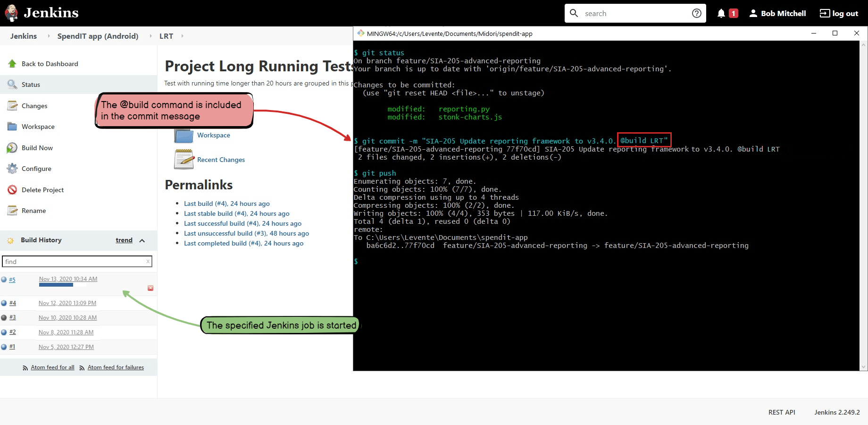
Task: Click the Recent Changes notepad icon
Action: click(184, 159)
